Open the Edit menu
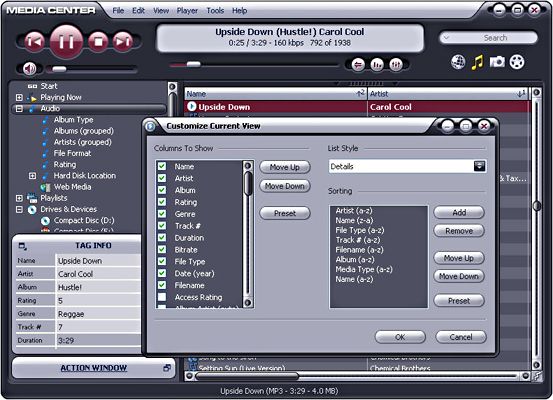Image resolution: width=553 pixels, height=400 pixels. 138,11
